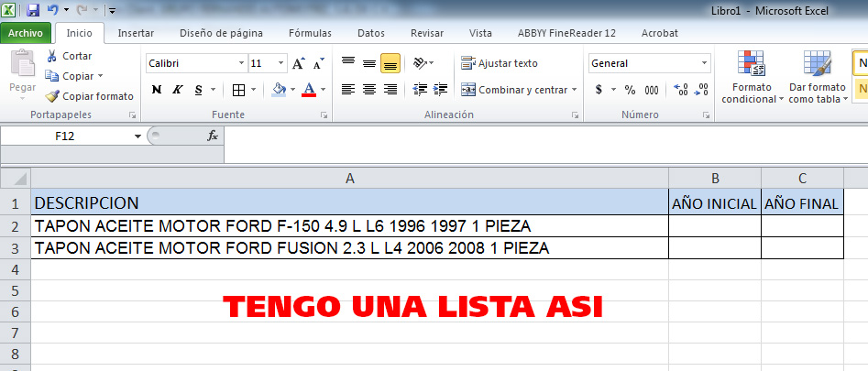The height and width of the screenshot is (371, 868).
Task: Click the 000 thousands separator icon
Action: (652, 90)
